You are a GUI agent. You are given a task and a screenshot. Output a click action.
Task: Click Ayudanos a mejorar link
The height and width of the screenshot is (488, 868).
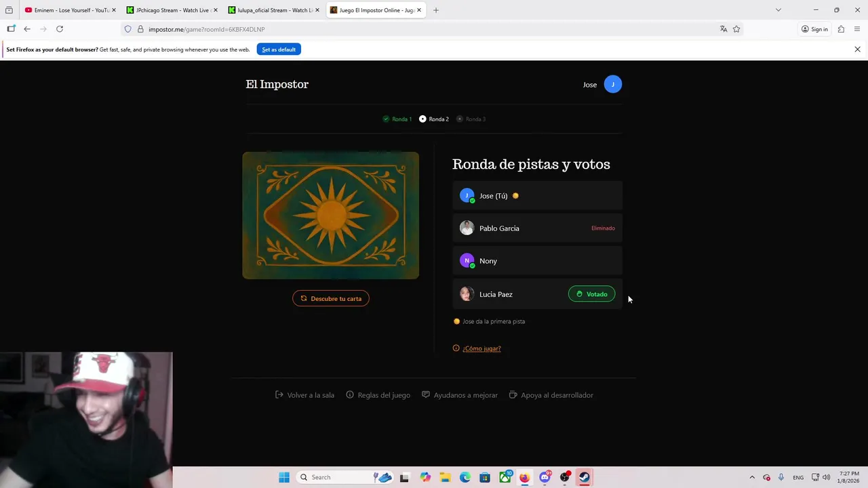tap(460, 395)
